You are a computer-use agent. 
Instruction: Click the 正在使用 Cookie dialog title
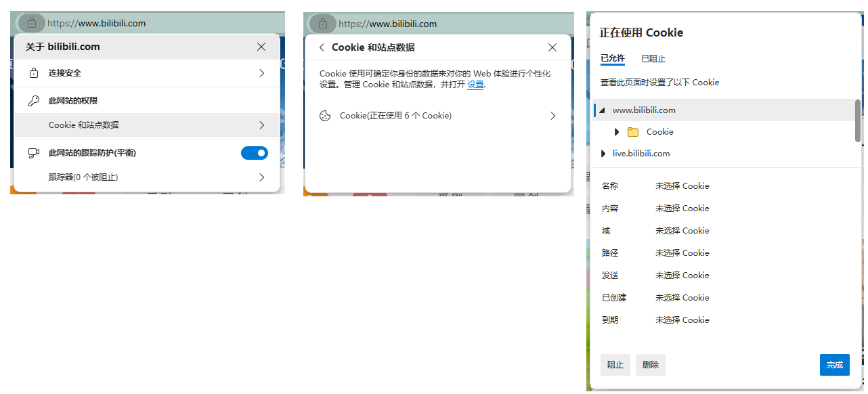click(x=641, y=32)
